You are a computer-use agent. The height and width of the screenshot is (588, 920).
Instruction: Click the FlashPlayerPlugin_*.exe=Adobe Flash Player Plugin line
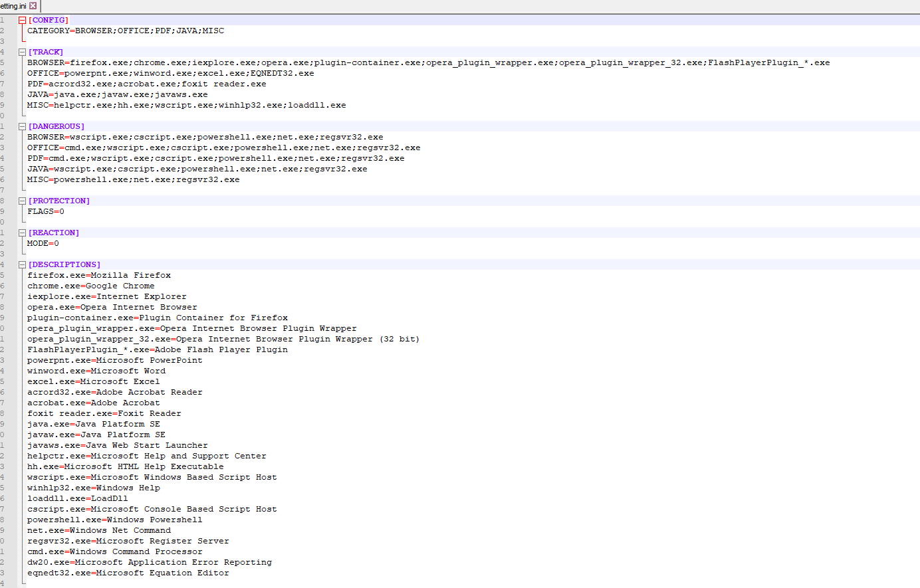point(158,349)
